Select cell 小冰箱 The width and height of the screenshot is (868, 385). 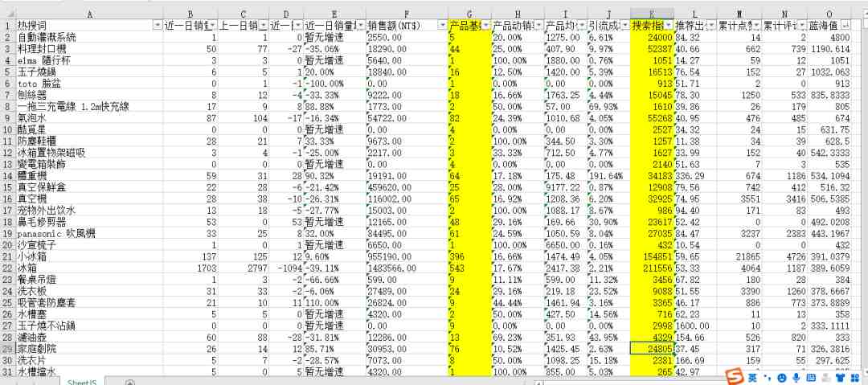pos(89,256)
